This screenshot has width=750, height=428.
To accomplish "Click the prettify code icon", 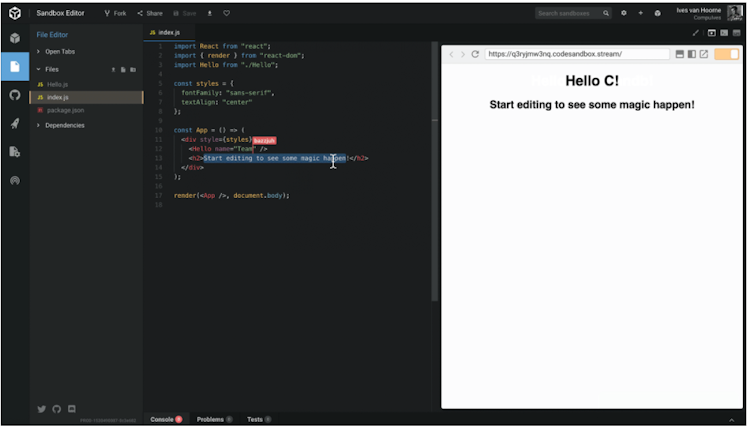I will tap(695, 33).
